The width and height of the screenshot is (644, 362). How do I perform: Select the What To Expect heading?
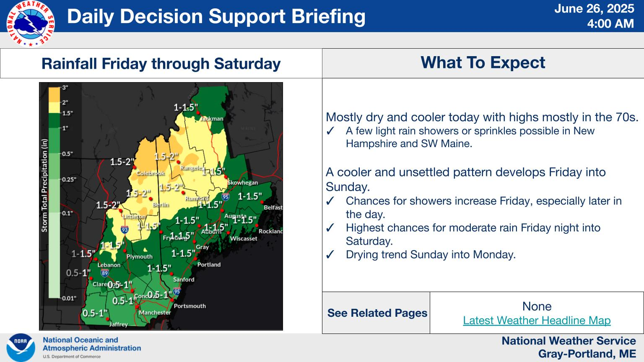[483, 62]
